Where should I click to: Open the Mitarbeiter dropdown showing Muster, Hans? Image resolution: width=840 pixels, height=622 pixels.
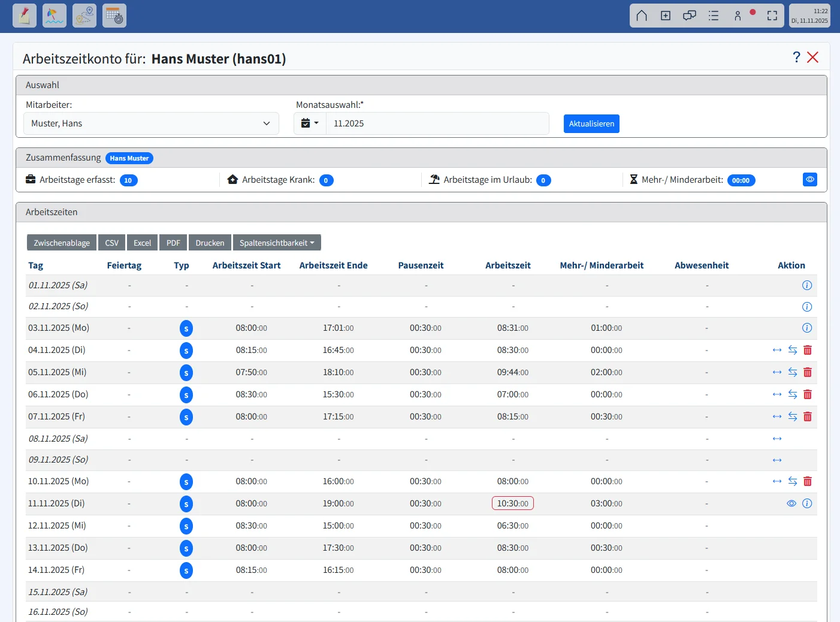[x=151, y=123]
